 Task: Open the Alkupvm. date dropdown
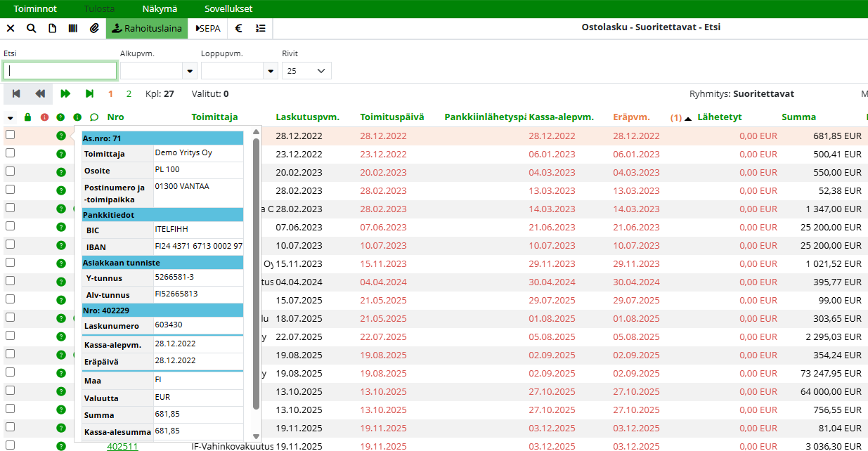pyautogui.click(x=189, y=71)
